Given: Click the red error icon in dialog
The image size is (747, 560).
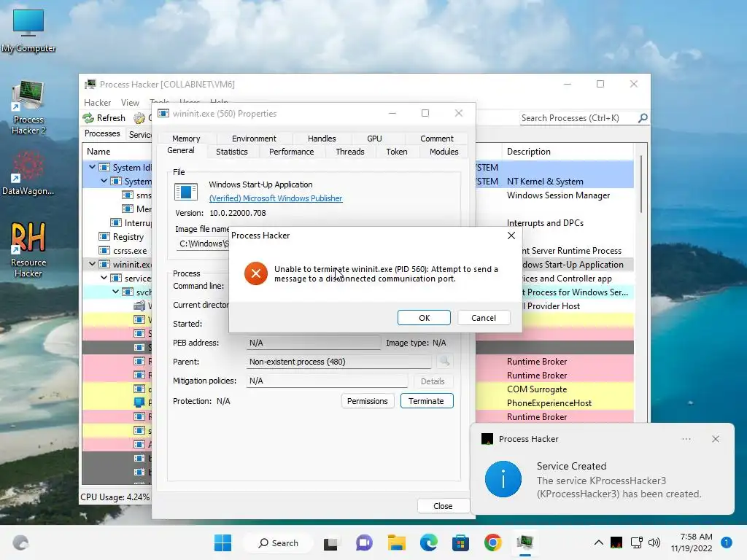Looking at the screenshot, I should [x=256, y=273].
